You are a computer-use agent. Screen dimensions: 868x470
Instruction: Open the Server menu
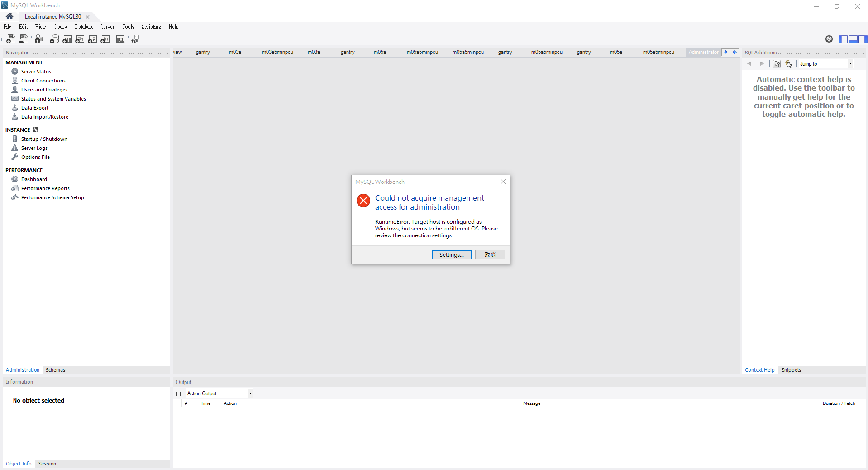pyautogui.click(x=107, y=27)
